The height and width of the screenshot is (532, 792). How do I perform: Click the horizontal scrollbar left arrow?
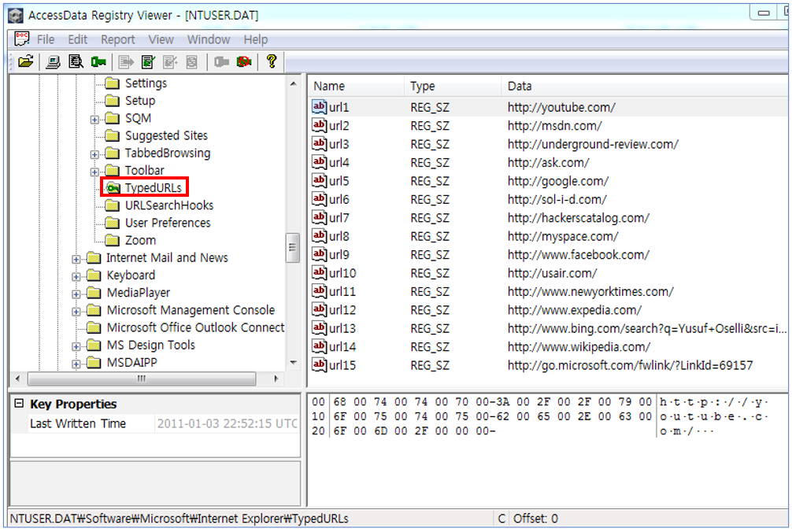(x=17, y=378)
